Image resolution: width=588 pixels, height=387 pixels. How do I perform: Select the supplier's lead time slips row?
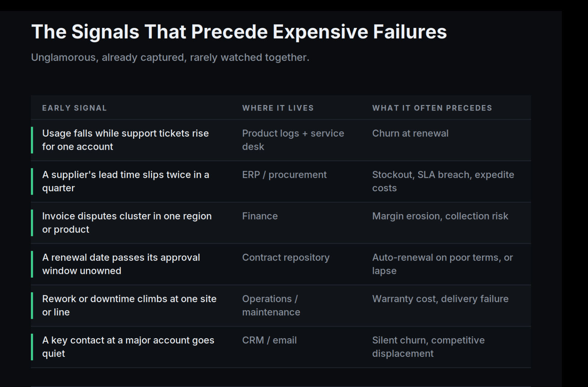(x=281, y=181)
